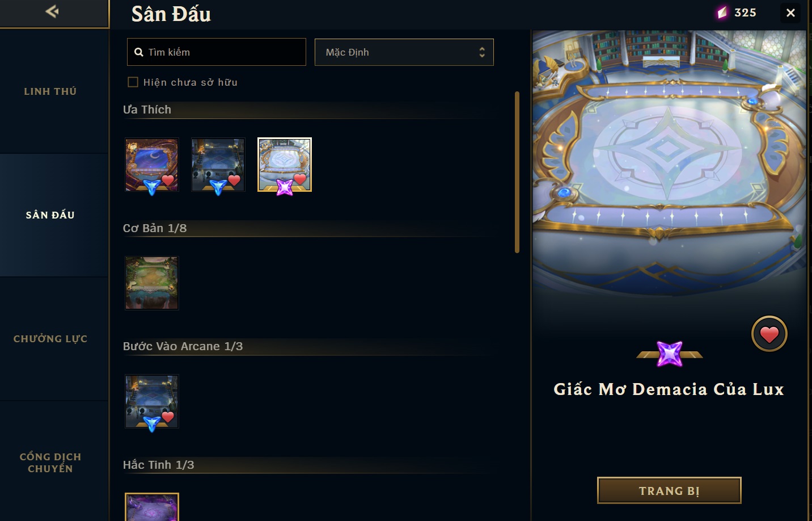Click the Tìm kiếm search field
The image size is (812, 521).
(x=217, y=52)
